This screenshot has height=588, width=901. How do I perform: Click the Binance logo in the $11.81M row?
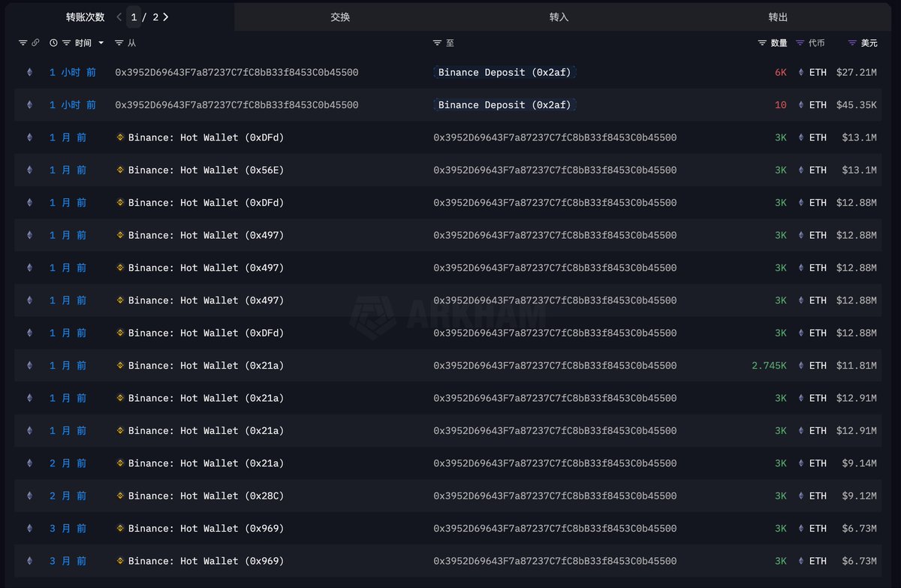point(120,365)
